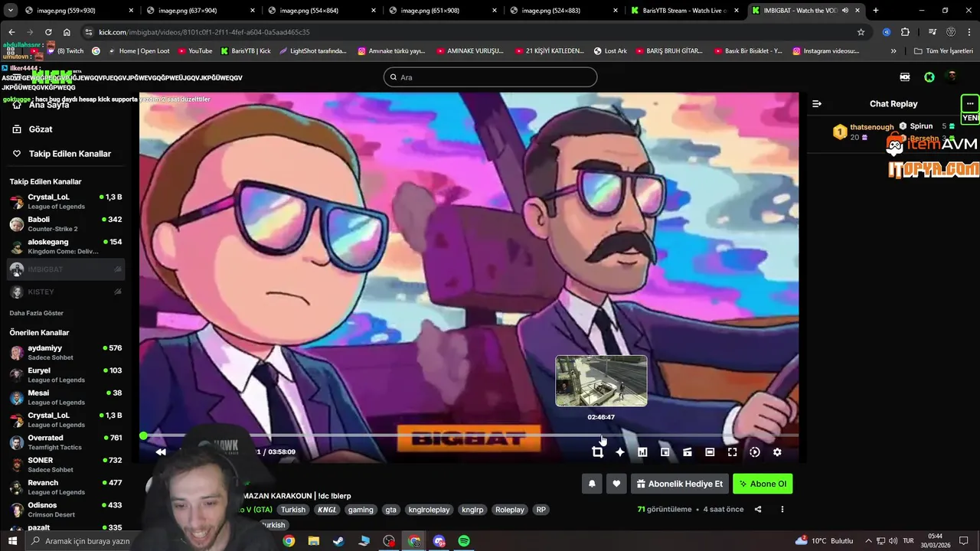Toggle the follow heart button
The image size is (980, 551).
tap(616, 484)
